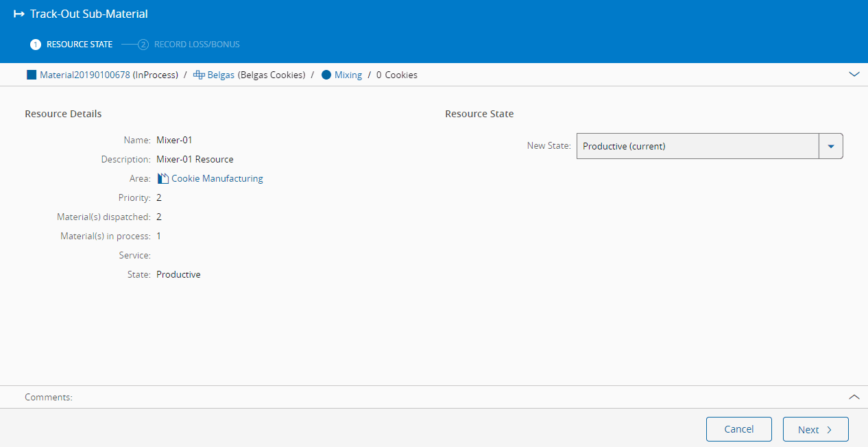The image size is (868, 447).
Task: Click the Materials in process count 1
Action: [159, 236]
